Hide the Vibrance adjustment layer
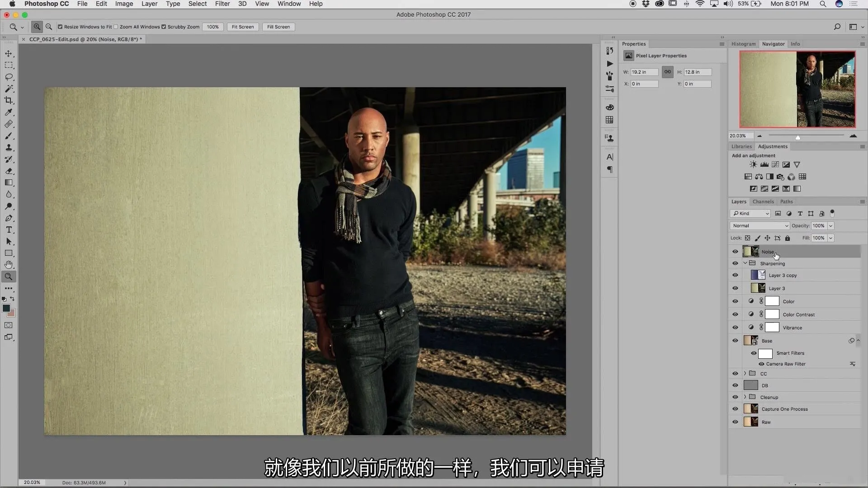 735,327
